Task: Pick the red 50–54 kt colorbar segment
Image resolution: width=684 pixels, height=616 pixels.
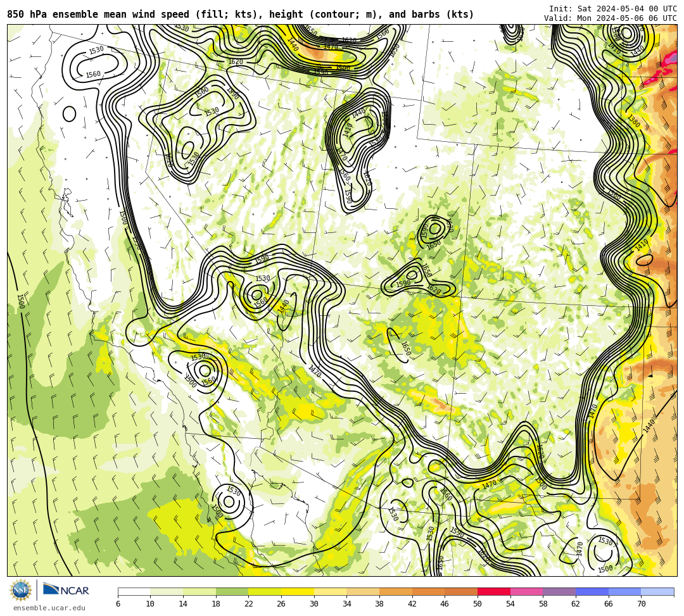Action: click(x=494, y=591)
